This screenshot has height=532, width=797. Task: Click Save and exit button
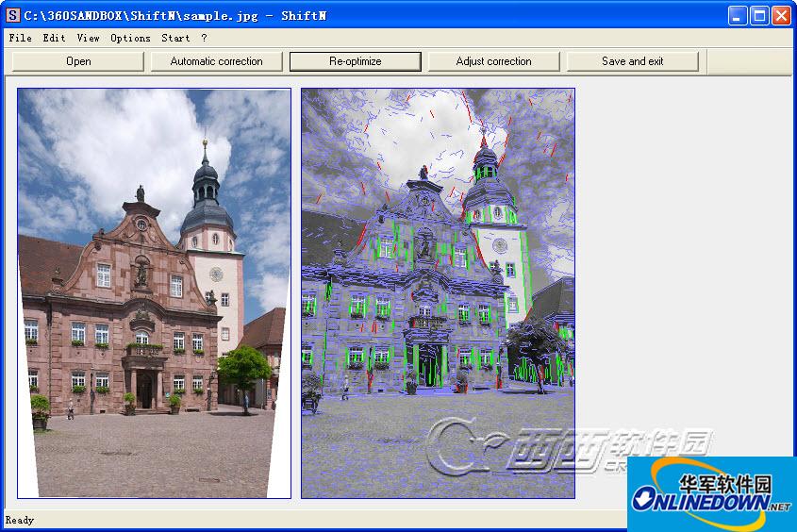(x=632, y=61)
